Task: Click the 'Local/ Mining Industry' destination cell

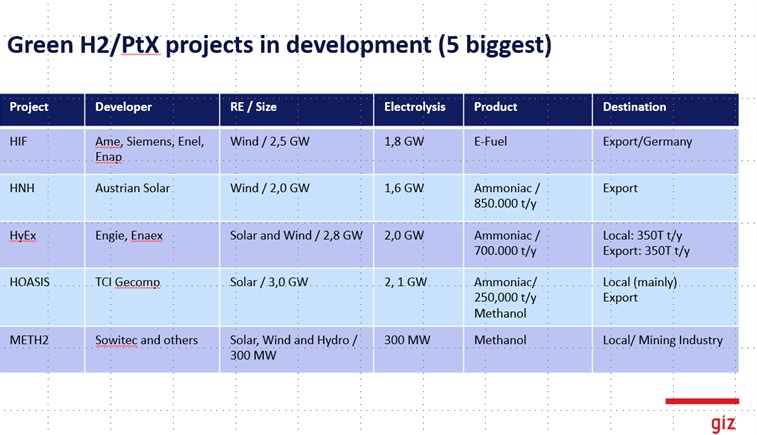Action: tap(666, 350)
